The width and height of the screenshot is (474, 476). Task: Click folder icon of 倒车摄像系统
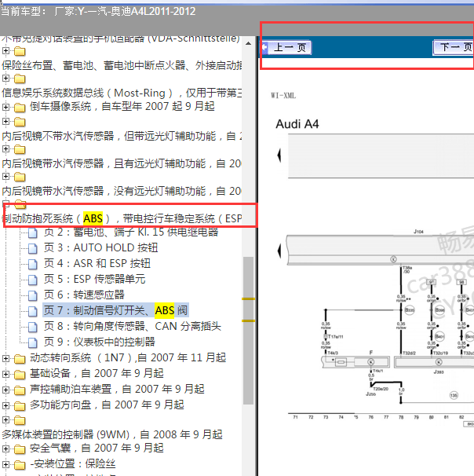click(20, 108)
